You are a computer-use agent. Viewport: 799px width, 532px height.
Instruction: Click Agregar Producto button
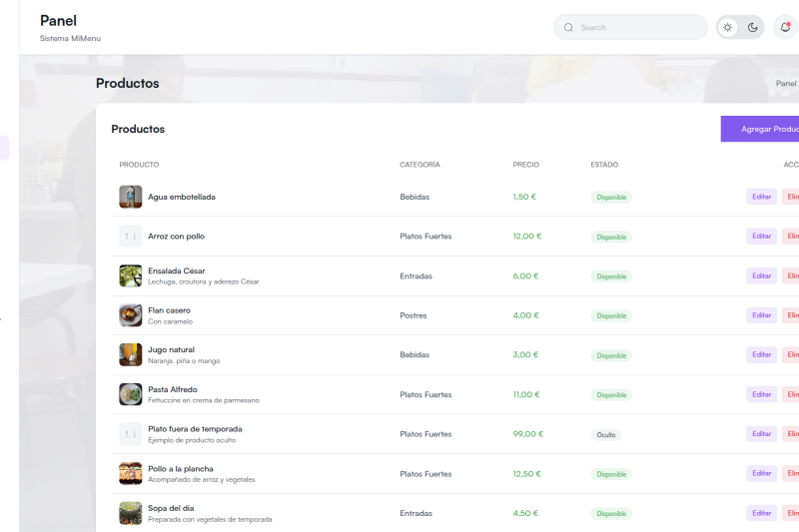760,129
